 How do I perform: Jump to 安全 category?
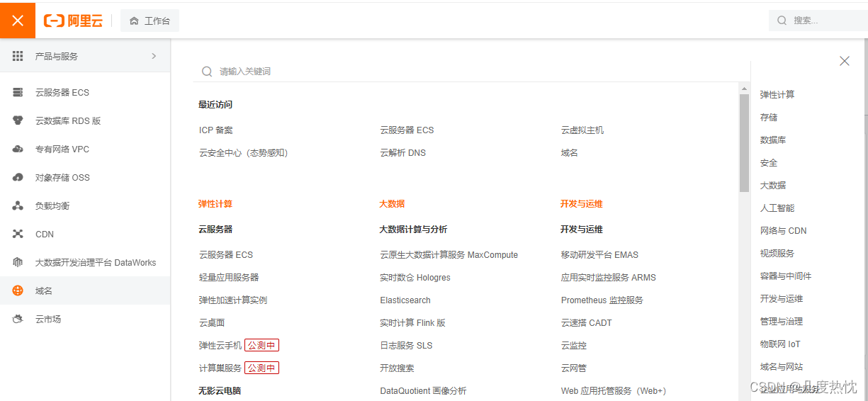pos(769,163)
